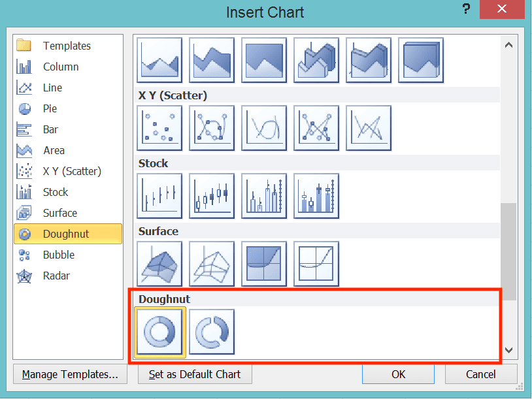Choose Scatter with Smooth Lines and Markers

212,128
